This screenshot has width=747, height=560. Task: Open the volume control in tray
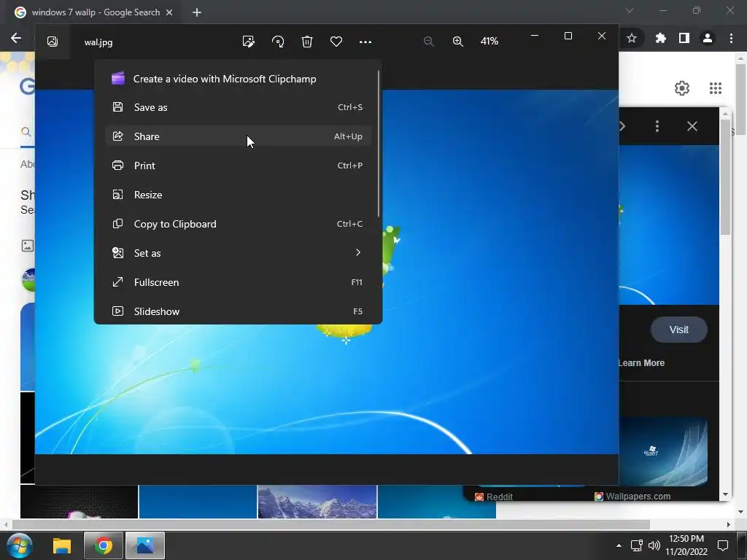click(x=654, y=545)
